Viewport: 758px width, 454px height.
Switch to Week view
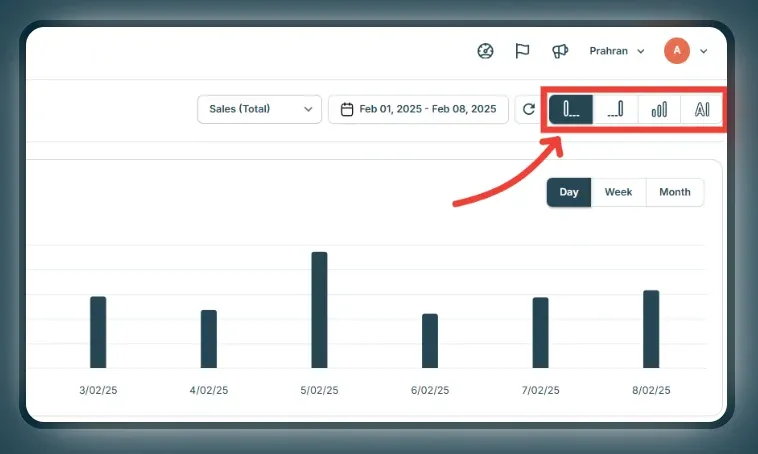[618, 192]
